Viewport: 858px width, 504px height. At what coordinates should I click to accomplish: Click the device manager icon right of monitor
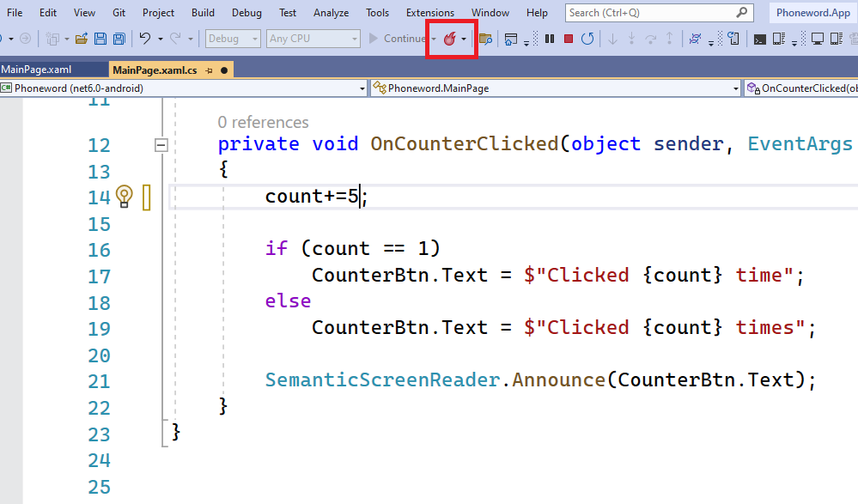[837, 39]
